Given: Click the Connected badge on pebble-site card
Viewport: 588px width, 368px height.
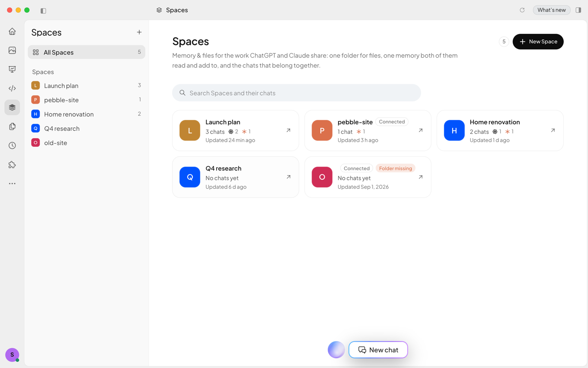Looking at the screenshot, I should [392, 122].
